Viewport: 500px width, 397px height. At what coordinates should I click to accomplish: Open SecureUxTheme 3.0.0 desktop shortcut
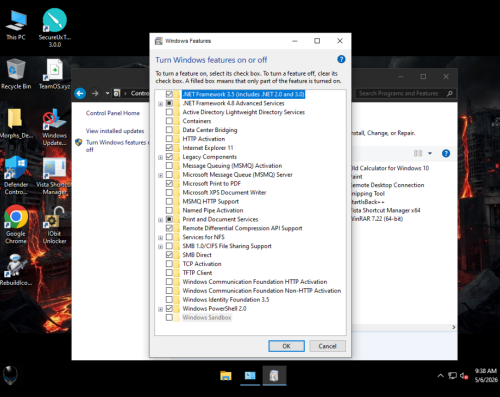coord(55,28)
